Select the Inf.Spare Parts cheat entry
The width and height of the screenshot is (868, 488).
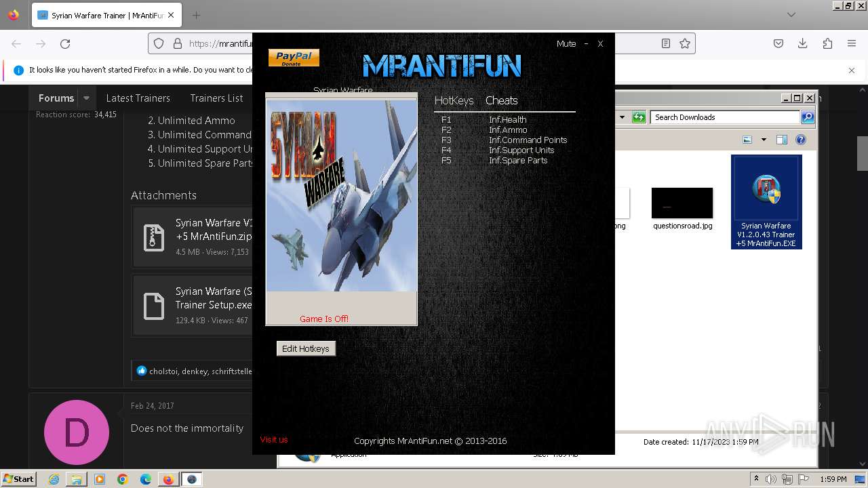(x=518, y=160)
